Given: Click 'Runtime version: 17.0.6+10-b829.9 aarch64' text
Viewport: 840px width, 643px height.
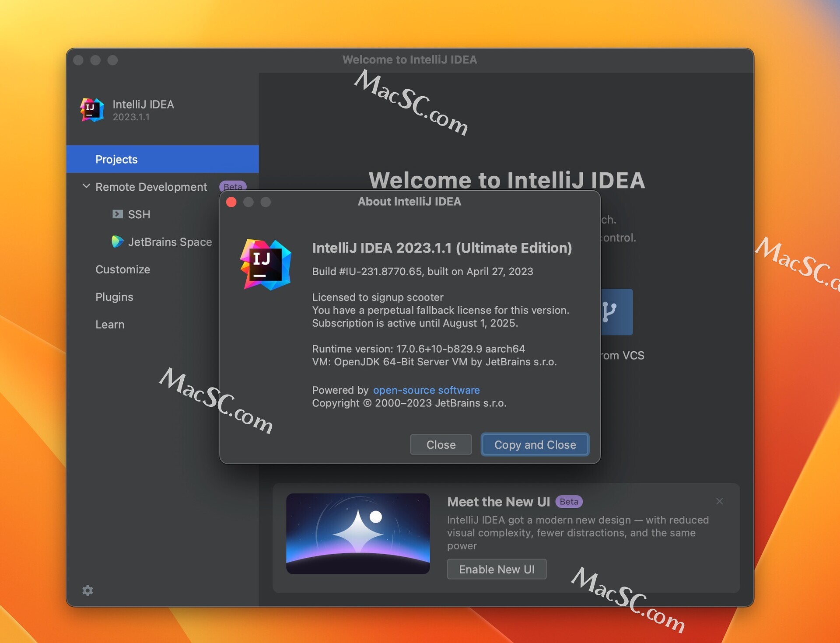Looking at the screenshot, I should point(418,349).
